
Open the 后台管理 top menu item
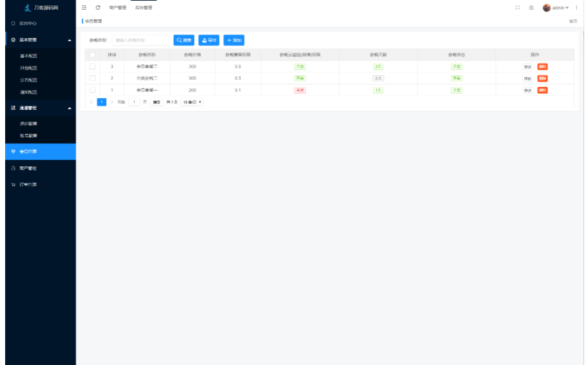(144, 8)
